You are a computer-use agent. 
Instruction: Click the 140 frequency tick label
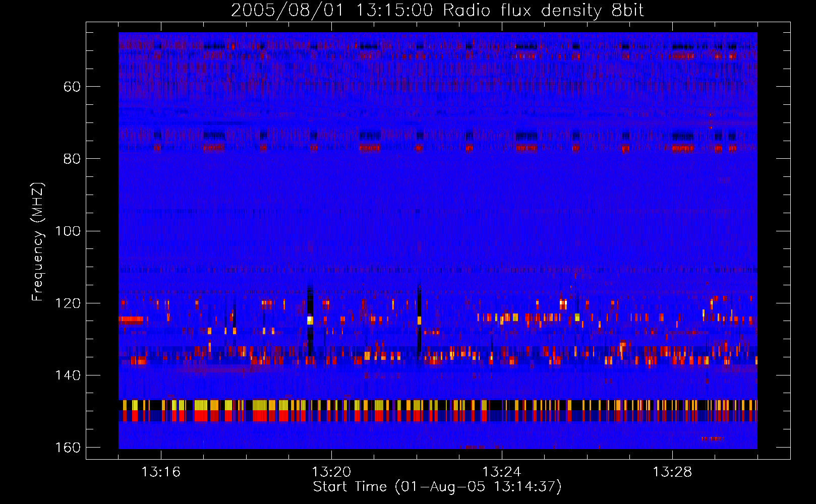[x=68, y=375]
